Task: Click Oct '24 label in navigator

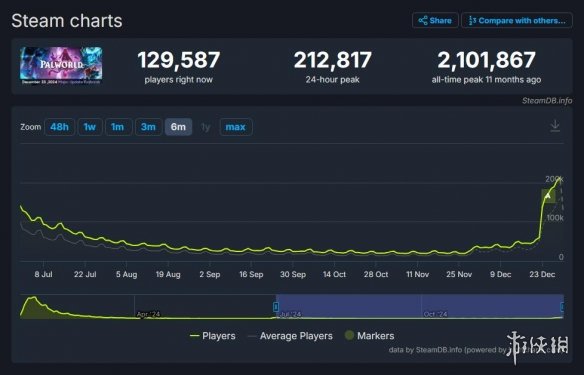Action: point(435,314)
